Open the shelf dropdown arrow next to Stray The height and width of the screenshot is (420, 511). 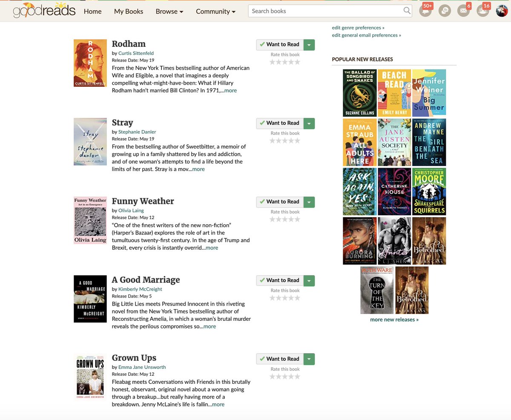pyautogui.click(x=310, y=123)
